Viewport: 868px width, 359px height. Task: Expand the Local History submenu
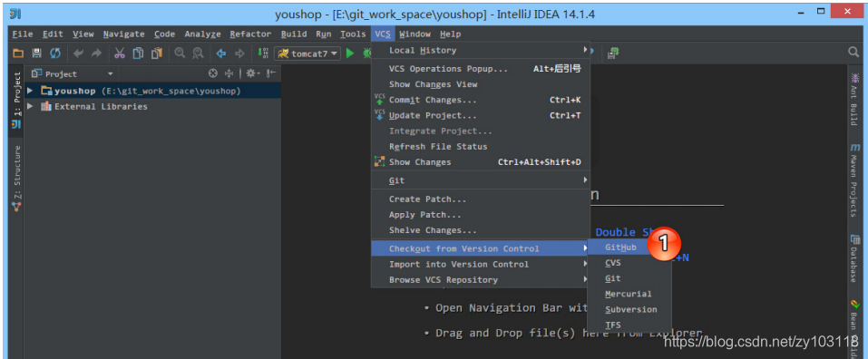pyautogui.click(x=481, y=51)
